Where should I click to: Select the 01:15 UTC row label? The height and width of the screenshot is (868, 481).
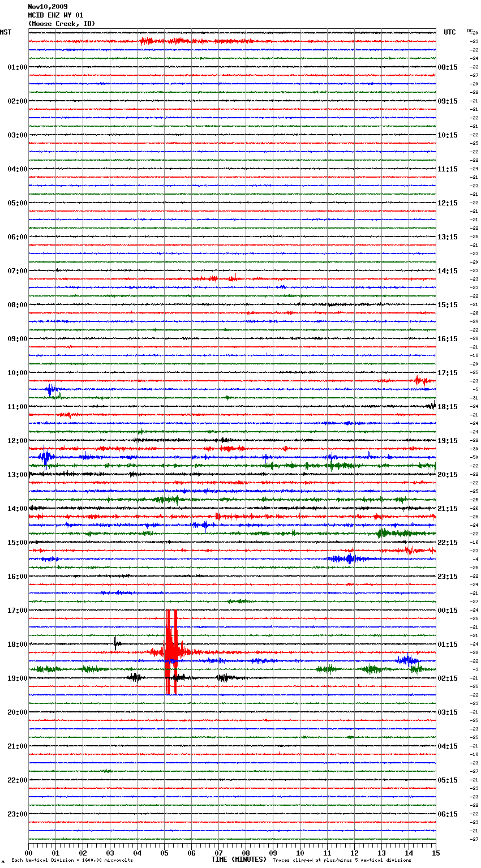click(448, 644)
